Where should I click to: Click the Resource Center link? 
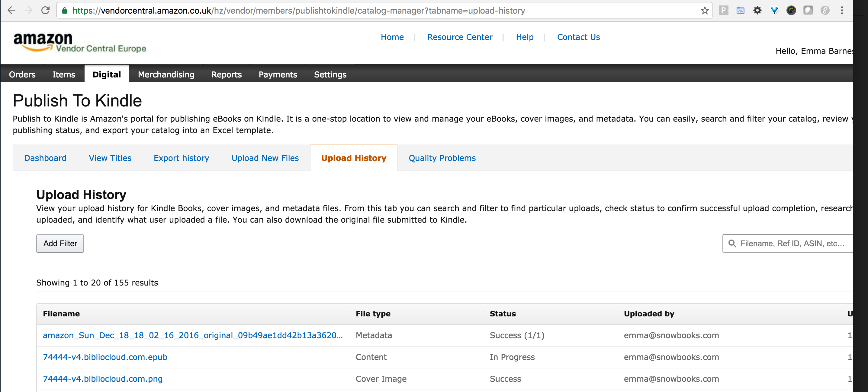[460, 37]
